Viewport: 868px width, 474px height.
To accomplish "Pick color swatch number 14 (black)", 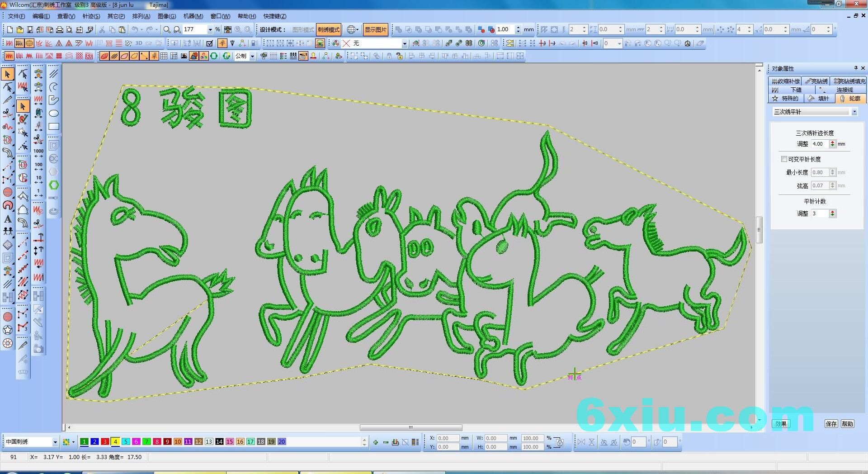I will click(219, 442).
